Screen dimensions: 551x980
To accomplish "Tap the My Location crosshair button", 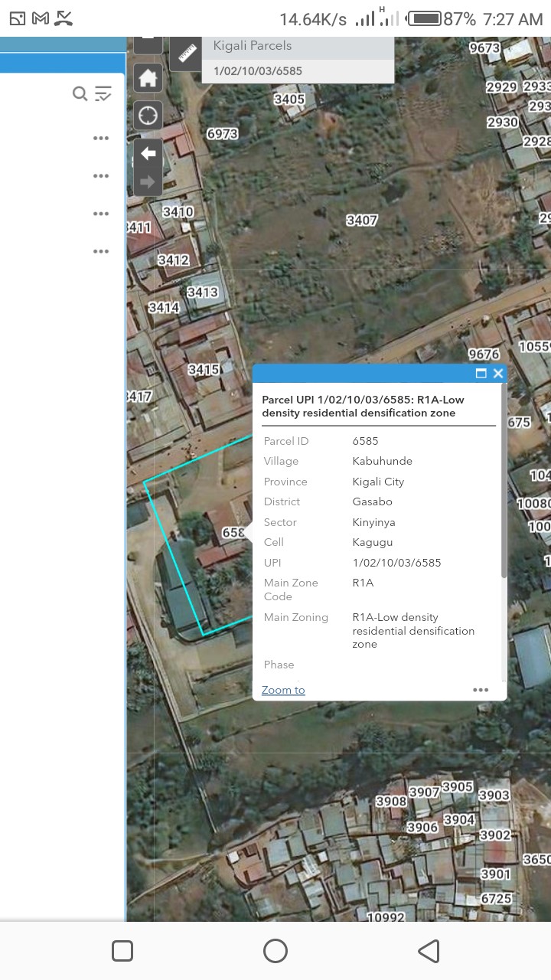I will [x=148, y=116].
